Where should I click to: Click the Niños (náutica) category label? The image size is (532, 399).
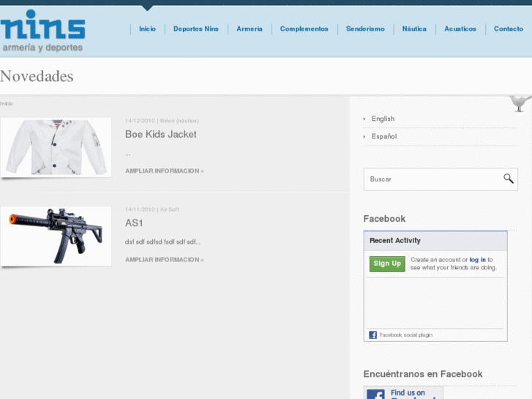(179, 121)
